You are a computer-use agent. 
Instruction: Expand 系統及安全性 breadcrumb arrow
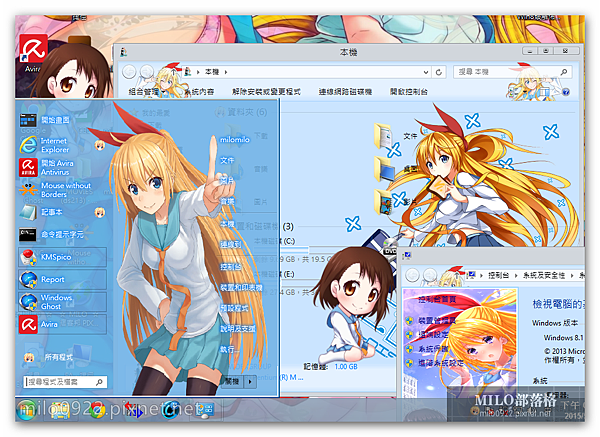tap(572, 275)
